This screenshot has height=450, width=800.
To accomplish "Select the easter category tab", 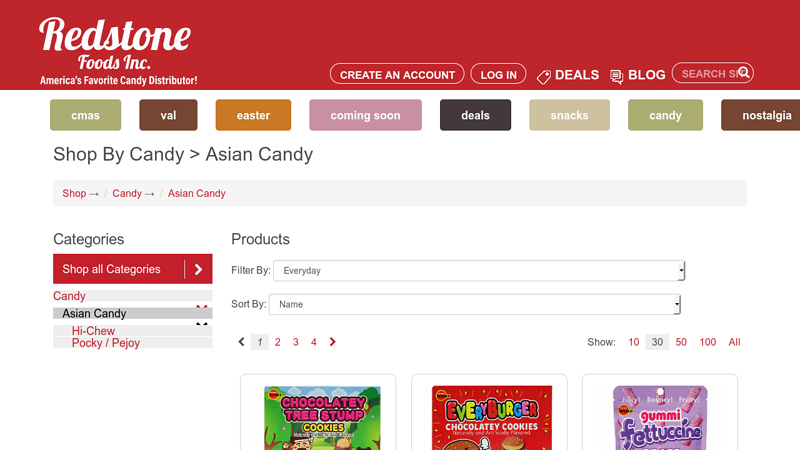I will coord(253,115).
